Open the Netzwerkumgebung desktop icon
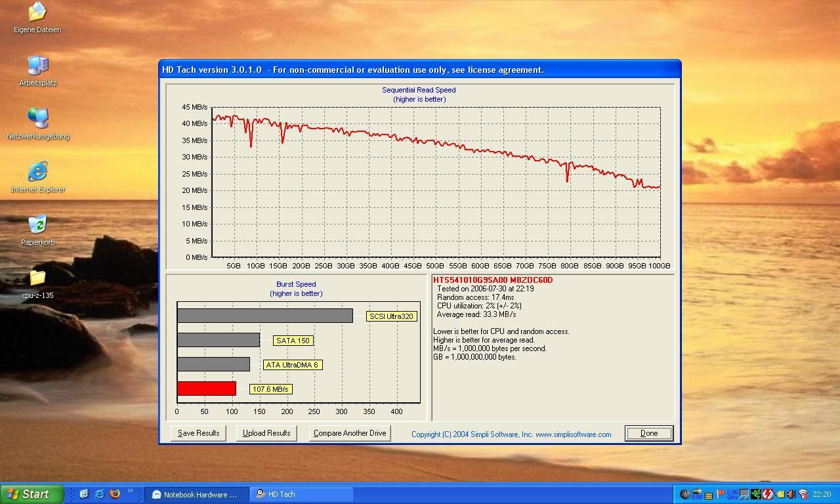This screenshot has width=840, height=504. coord(37,124)
